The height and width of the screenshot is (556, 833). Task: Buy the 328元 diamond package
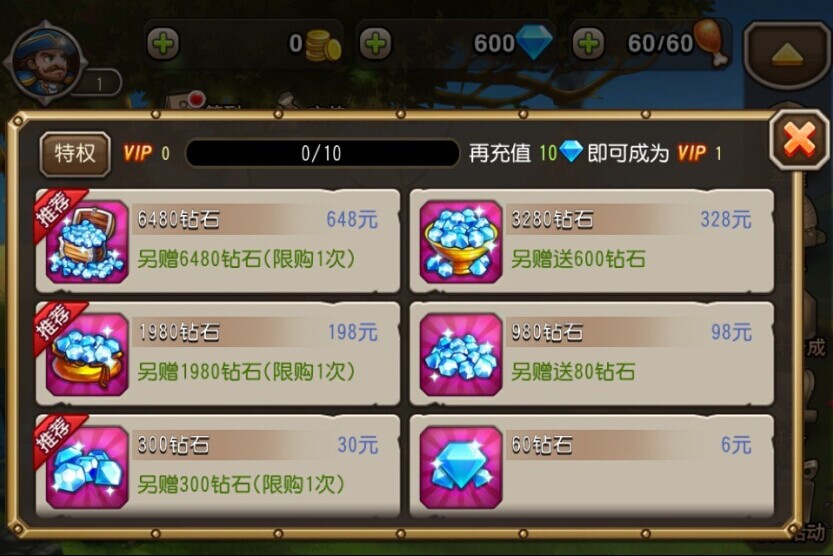click(x=592, y=241)
